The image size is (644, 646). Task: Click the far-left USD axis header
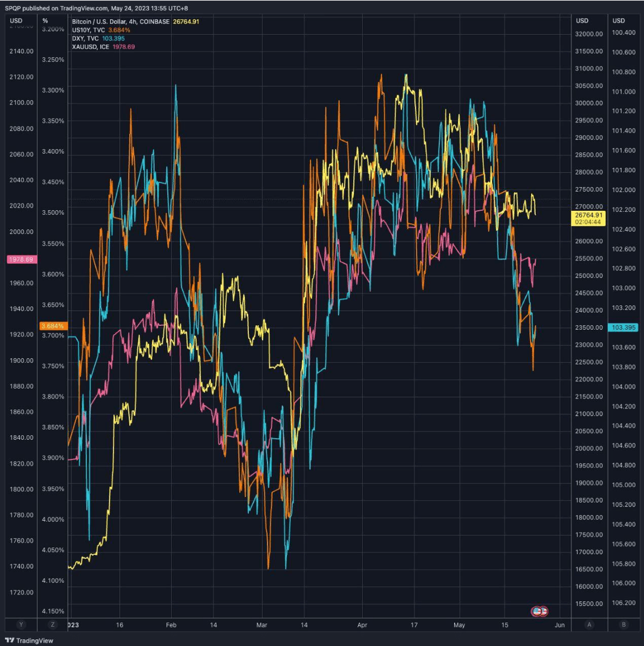point(16,20)
